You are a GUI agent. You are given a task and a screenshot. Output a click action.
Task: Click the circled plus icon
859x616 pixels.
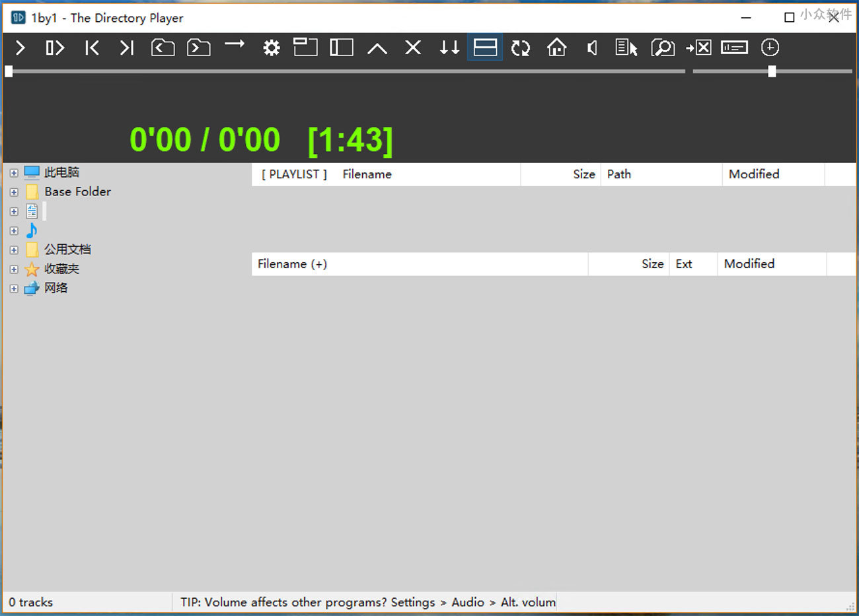tap(770, 48)
